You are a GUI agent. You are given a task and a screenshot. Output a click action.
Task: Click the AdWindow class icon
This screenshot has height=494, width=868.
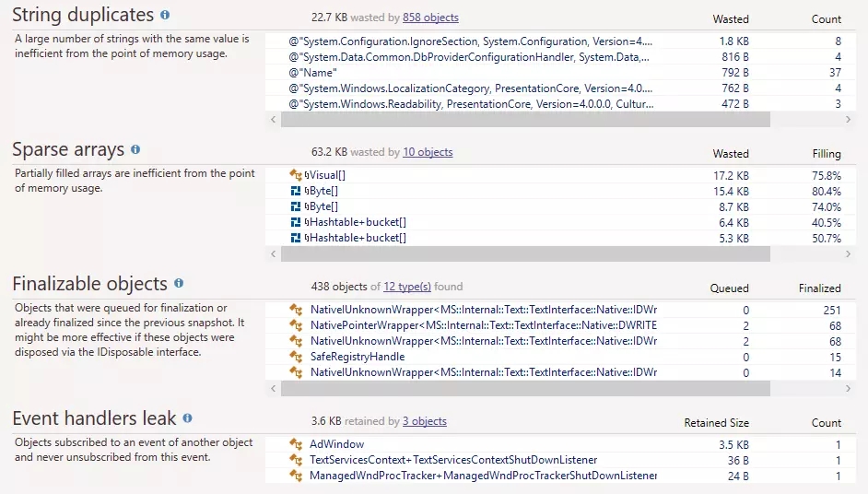[x=296, y=444]
